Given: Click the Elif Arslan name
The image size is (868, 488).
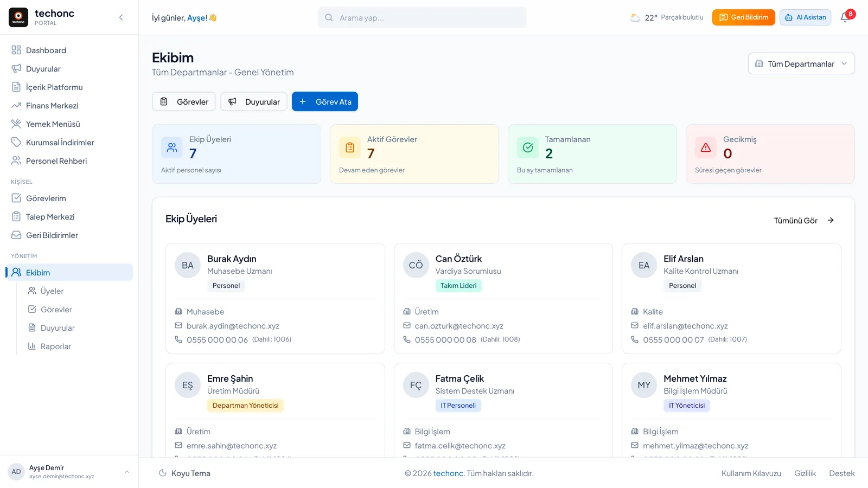Looking at the screenshot, I should tap(684, 259).
